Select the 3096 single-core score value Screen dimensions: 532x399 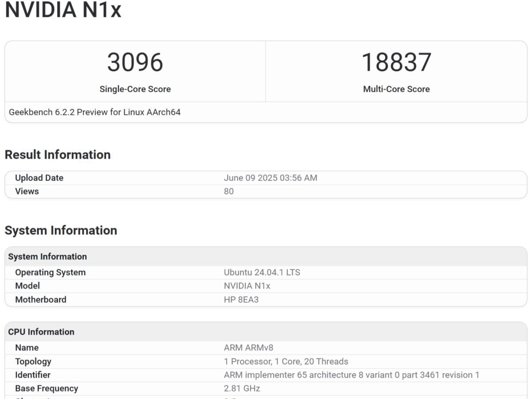click(135, 62)
